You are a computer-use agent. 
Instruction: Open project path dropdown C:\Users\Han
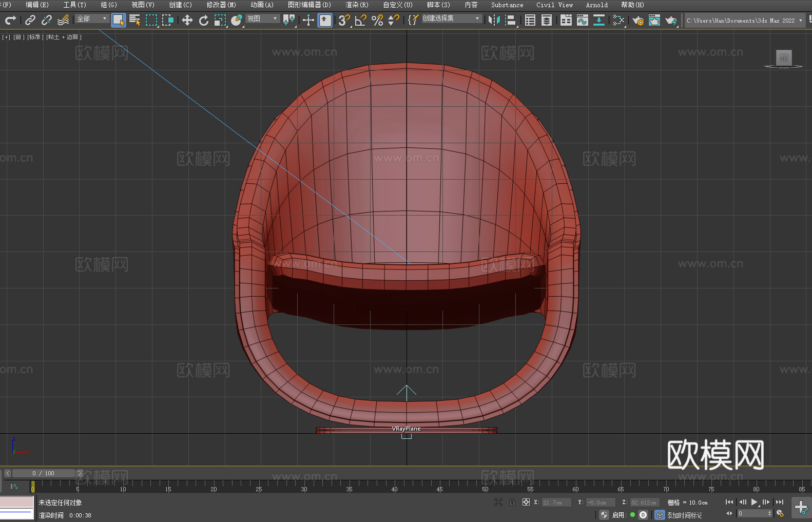(745, 21)
